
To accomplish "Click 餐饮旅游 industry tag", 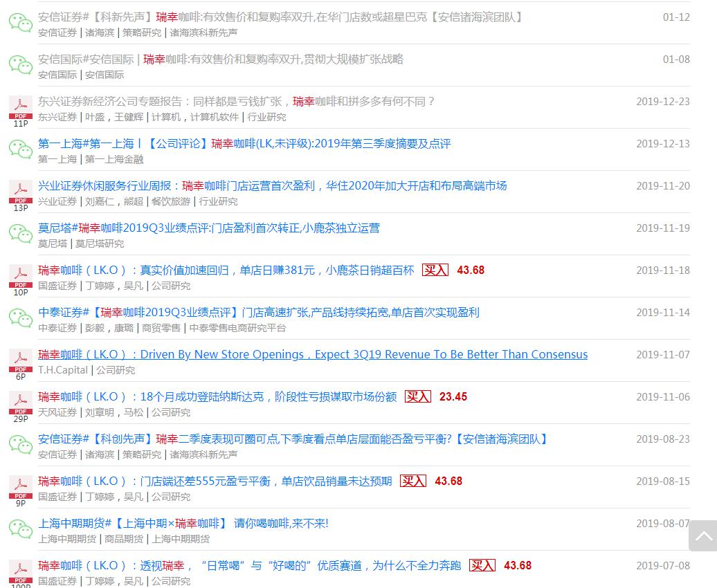I will click(171, 201).
